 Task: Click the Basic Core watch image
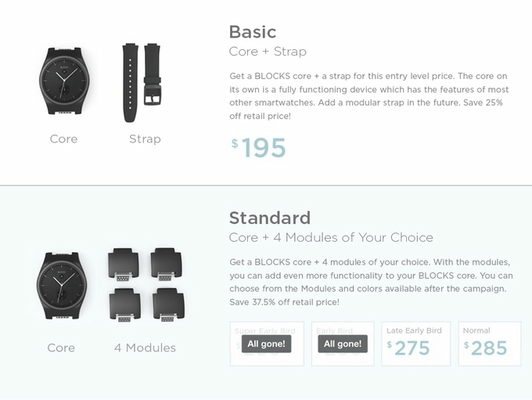65,81
